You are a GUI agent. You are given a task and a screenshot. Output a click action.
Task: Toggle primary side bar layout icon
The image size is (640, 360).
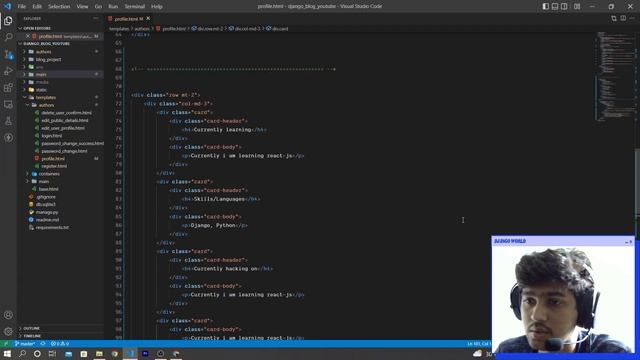[546, 6]
